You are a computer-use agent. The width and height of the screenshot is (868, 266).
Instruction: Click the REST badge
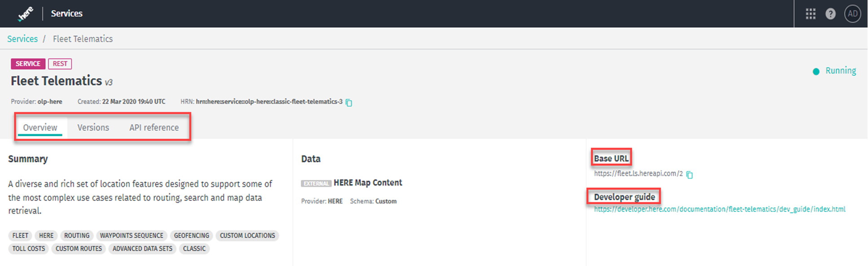click(x=60, y=64)
